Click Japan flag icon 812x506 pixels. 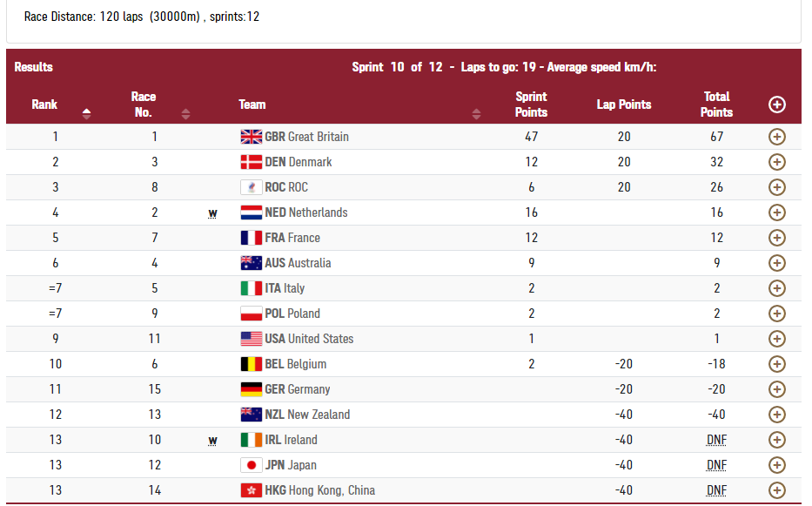(251, 465)
